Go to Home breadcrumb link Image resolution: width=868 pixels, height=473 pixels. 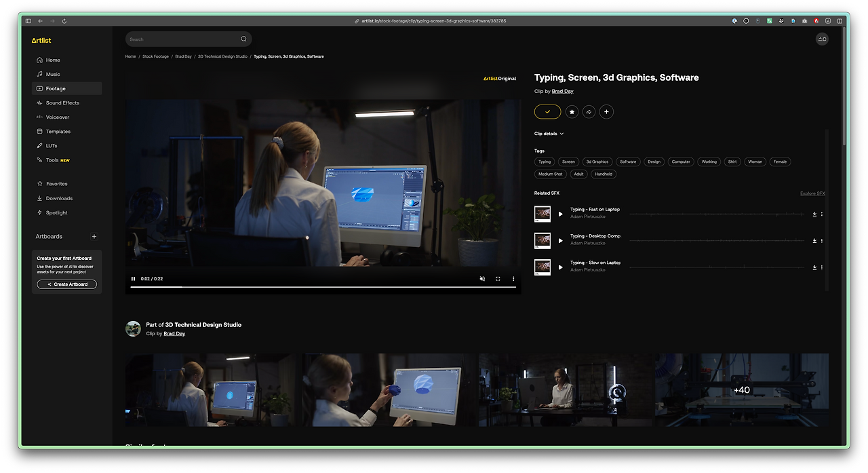click(x=131, y=56)
